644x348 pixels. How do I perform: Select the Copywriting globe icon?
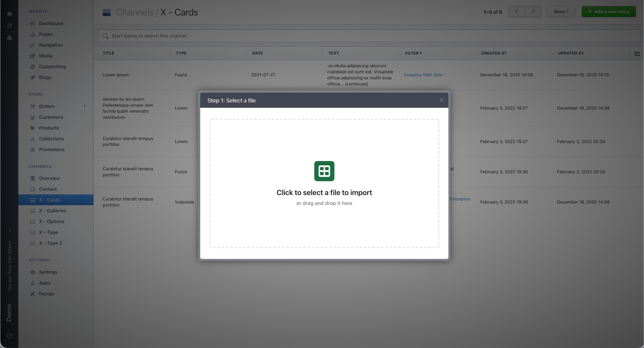click(x=33, y=66)
